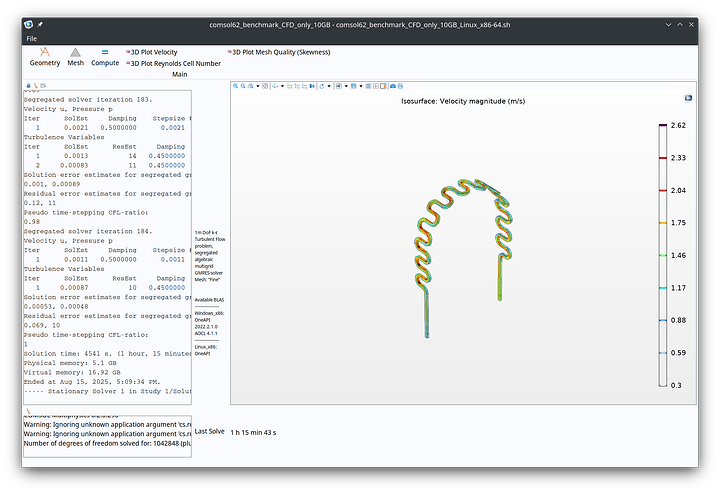
Task: Click the title bar up-chevron button
Action: (x=680, y=25)
